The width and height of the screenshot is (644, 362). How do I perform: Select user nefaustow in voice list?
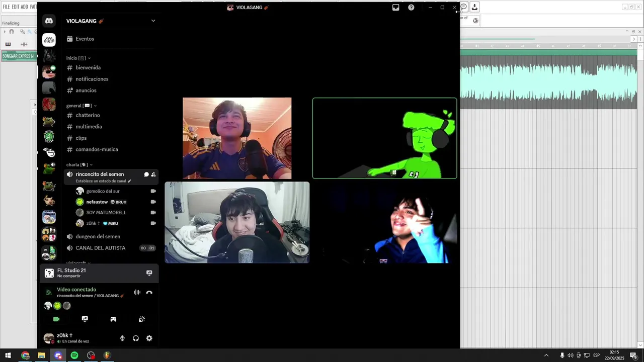(116, 202)
